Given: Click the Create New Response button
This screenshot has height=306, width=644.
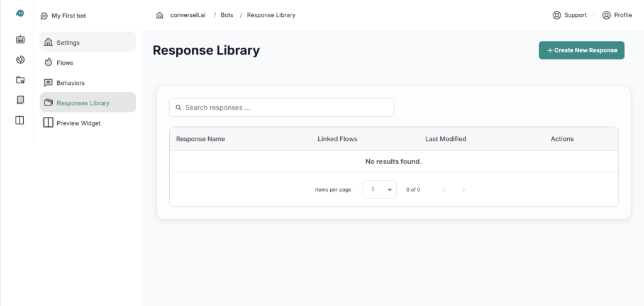Looking at the screenshot, I should point(581,50).
